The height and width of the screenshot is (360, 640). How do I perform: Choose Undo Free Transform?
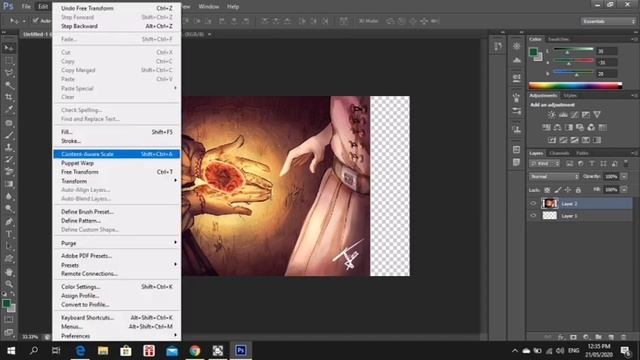point(117,8)
